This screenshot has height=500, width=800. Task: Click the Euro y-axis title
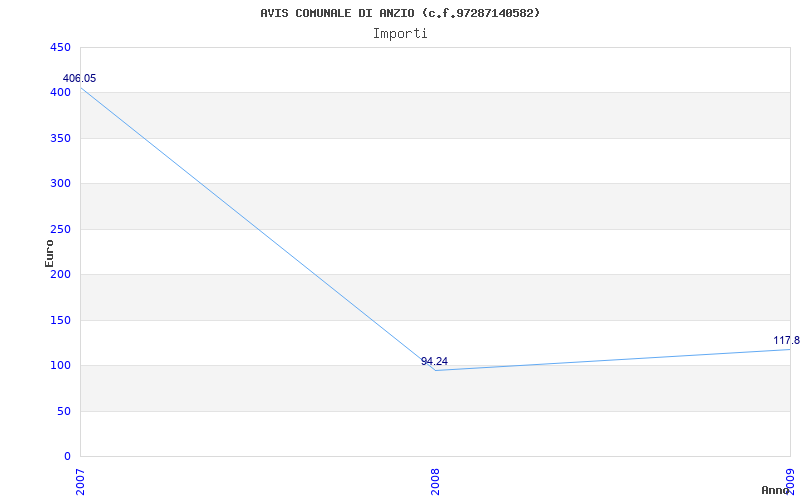[x=49, y=253]
